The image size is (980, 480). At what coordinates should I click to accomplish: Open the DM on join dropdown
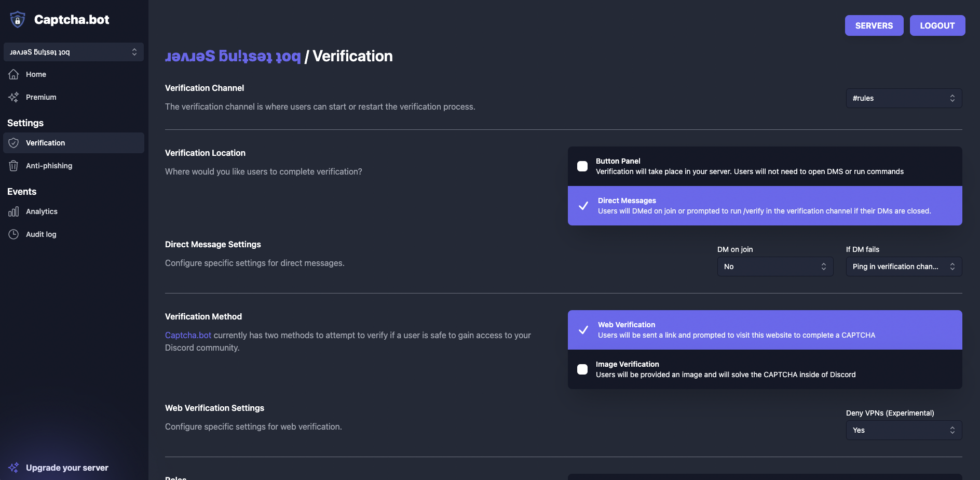click(x=774, y=266)
